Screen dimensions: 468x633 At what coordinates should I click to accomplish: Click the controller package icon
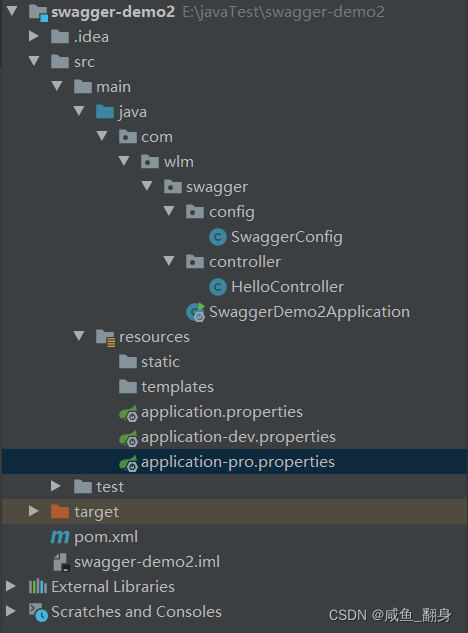195,262
